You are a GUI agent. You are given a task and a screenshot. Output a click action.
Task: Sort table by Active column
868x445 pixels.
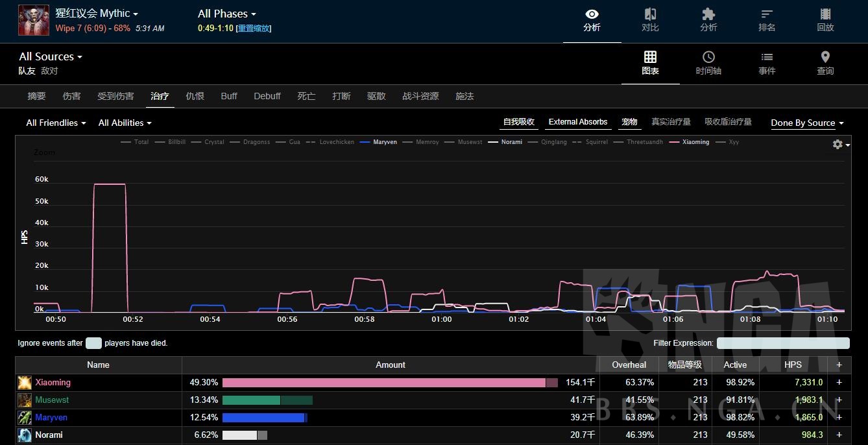point(735,365)
